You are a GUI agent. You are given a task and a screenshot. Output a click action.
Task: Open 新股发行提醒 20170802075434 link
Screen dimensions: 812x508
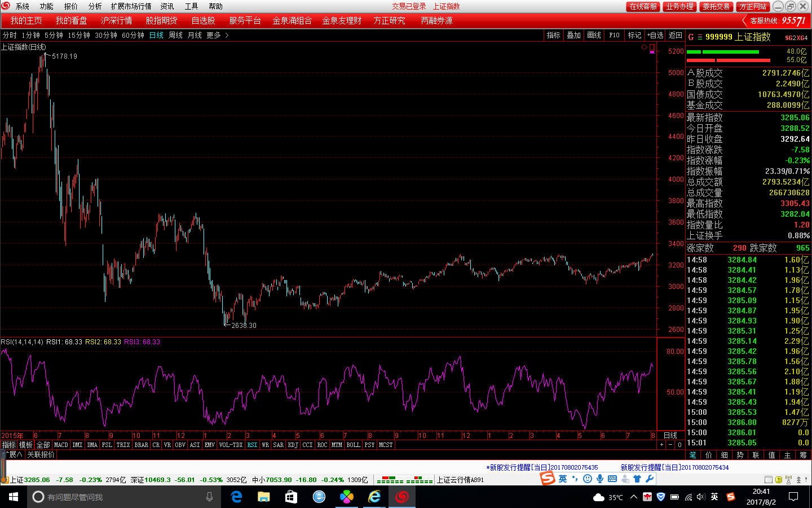(674, 467)
